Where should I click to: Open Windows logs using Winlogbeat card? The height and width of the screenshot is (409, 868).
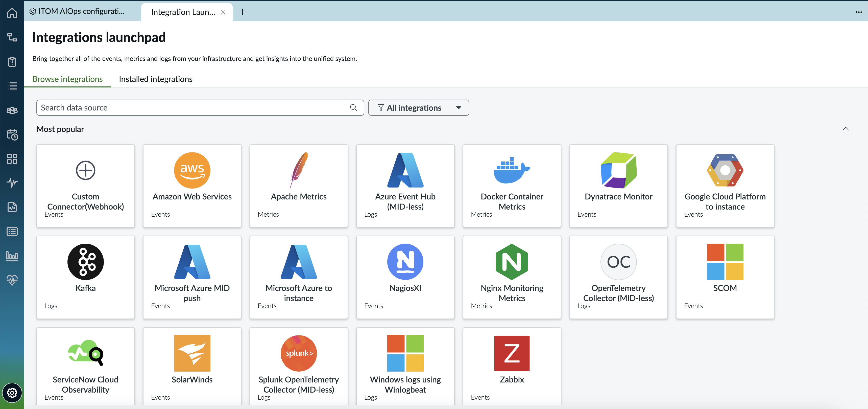[x=405, y=366]
